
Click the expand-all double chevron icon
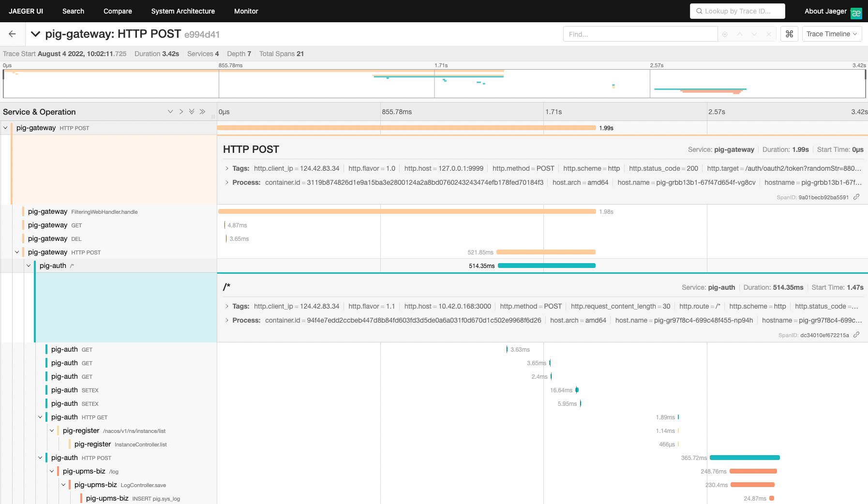pyautogui.click(x=192, y=112)
